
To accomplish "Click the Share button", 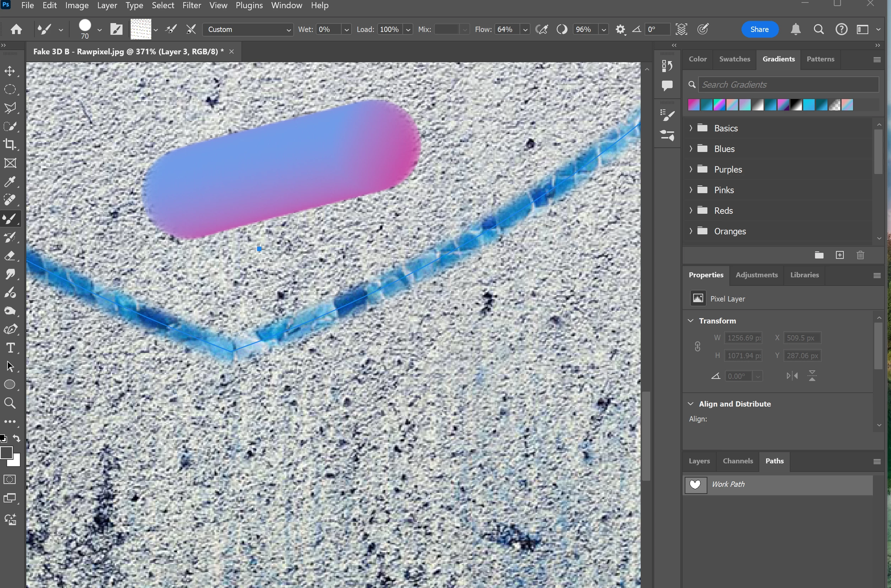I will [759, 29].
